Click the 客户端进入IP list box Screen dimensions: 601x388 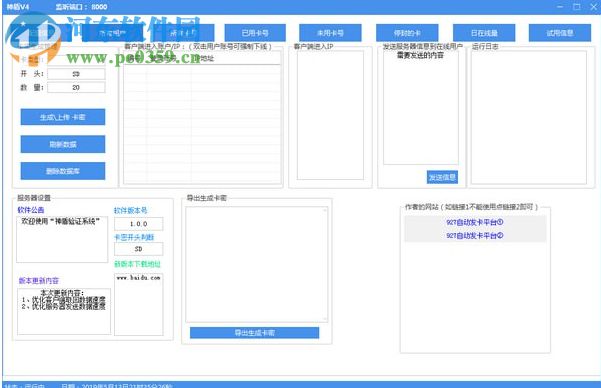(x=330, y=115)
